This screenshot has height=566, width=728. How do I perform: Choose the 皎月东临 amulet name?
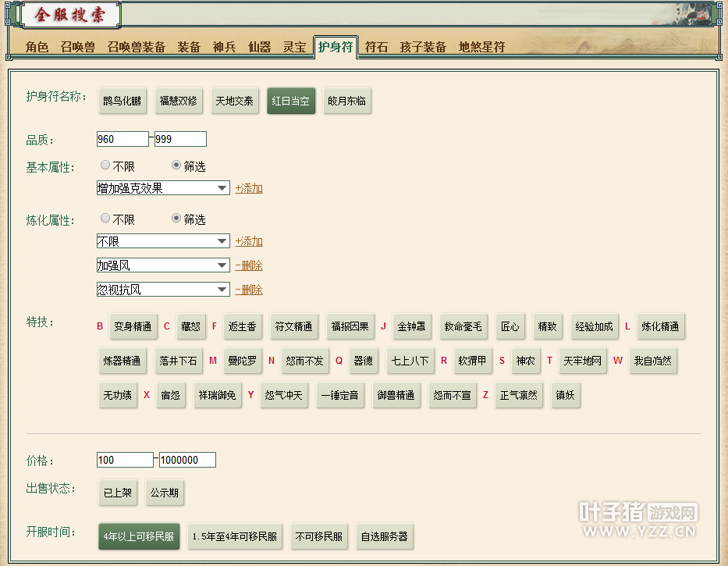pos(347,101)
